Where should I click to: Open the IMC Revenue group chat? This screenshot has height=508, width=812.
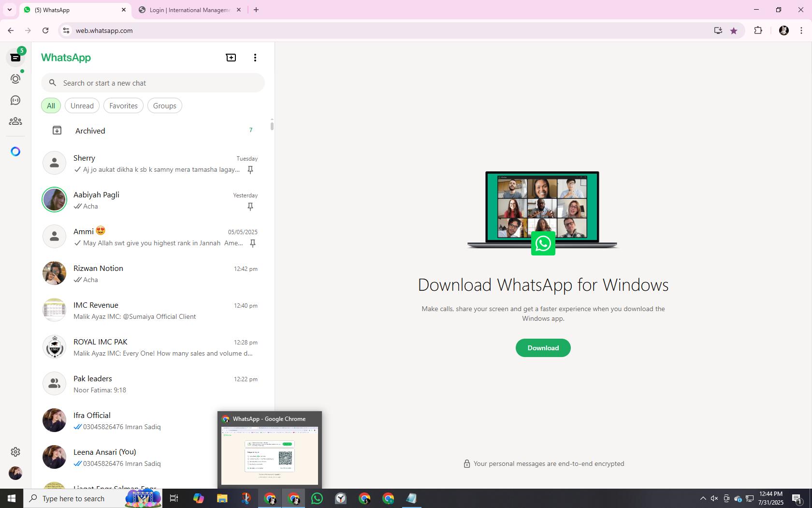(153, 310)
